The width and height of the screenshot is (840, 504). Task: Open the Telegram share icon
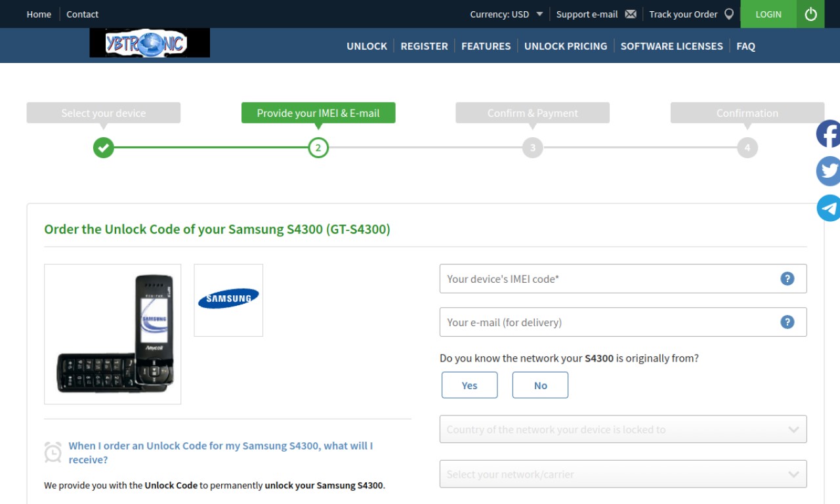click(828, 208)
